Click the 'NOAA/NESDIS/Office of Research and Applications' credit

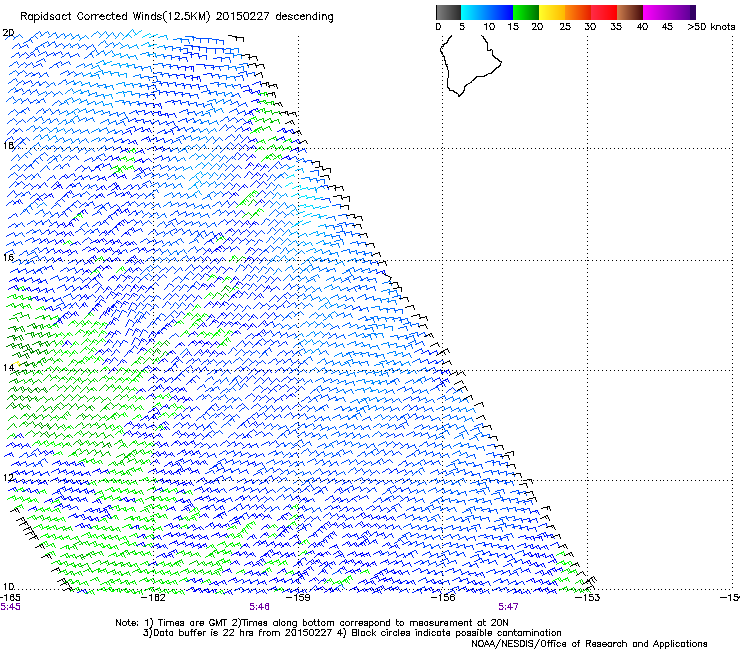589,643
